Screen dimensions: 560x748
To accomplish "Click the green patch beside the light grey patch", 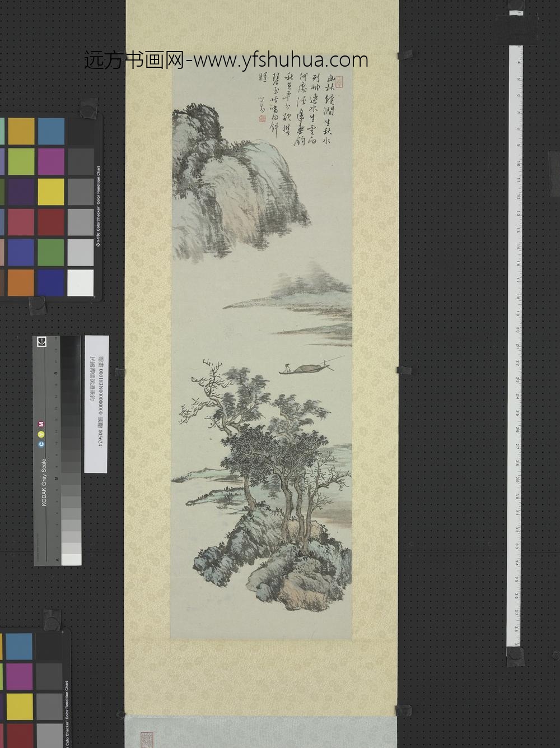I will coord(50,252).
